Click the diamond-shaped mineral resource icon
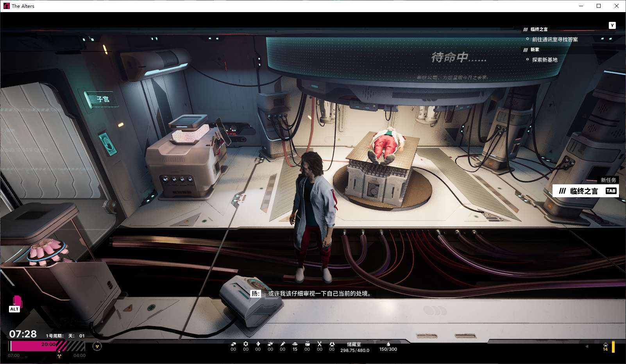The height and width of the screenshot is (364, 626). click(258, 344)
